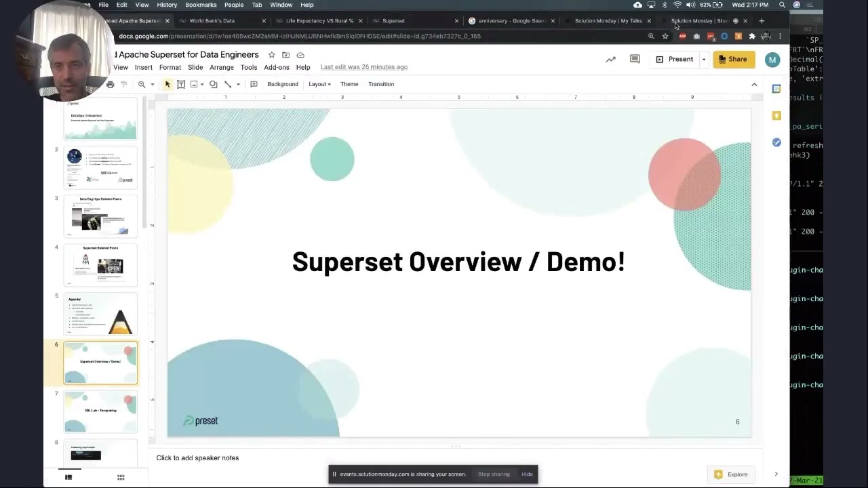Open the M account avatar

pyautogui.click(x=772, y=60)
